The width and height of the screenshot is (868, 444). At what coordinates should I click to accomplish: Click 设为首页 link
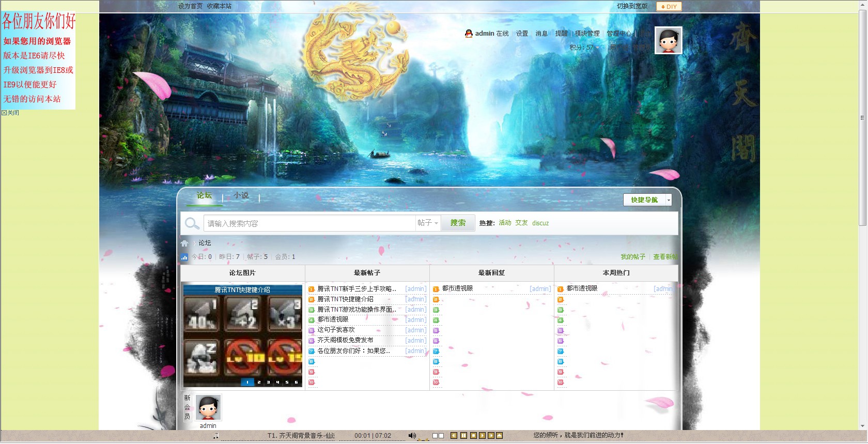click(190, 6)
